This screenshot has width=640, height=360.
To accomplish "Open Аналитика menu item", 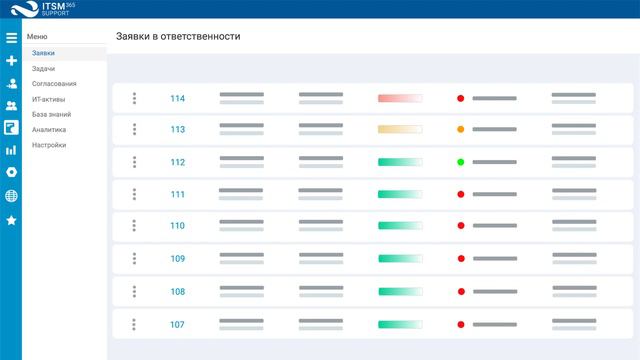I will (x=49, y=130).
